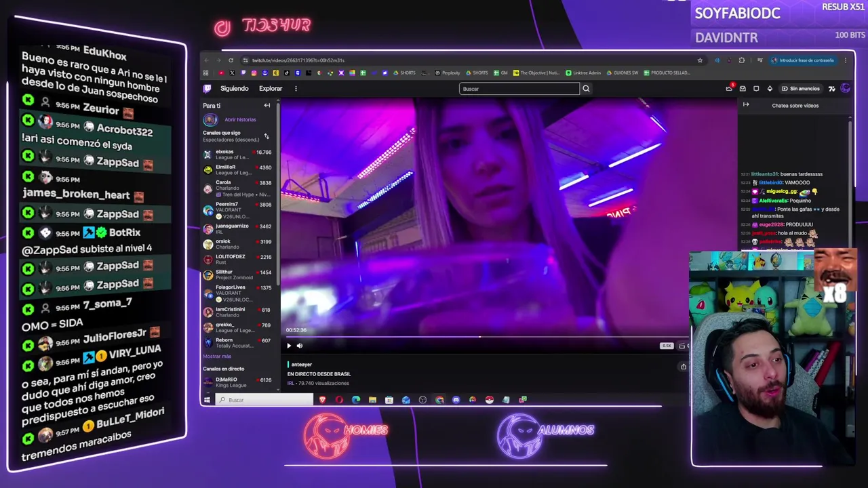Image resolution: width=868 pixels, height=488 pixels.
Task: Open Linktree Admin bookmark
Action: click(583, 73)
